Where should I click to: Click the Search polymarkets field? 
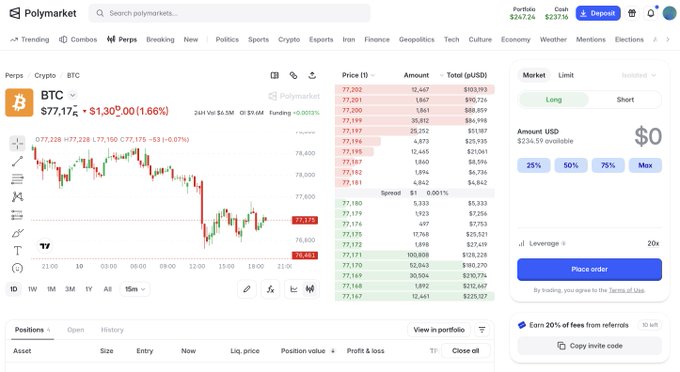coord(229,13)
